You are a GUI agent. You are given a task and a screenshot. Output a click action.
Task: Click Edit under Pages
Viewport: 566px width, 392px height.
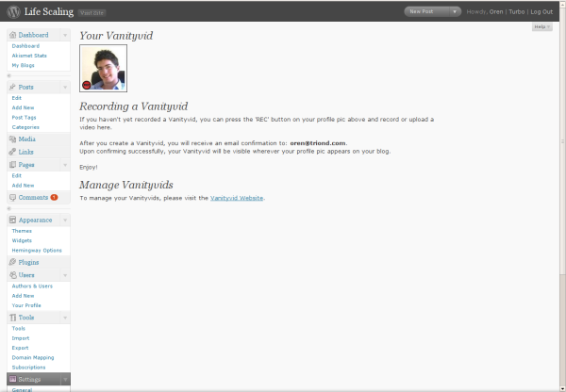point(17,175)
